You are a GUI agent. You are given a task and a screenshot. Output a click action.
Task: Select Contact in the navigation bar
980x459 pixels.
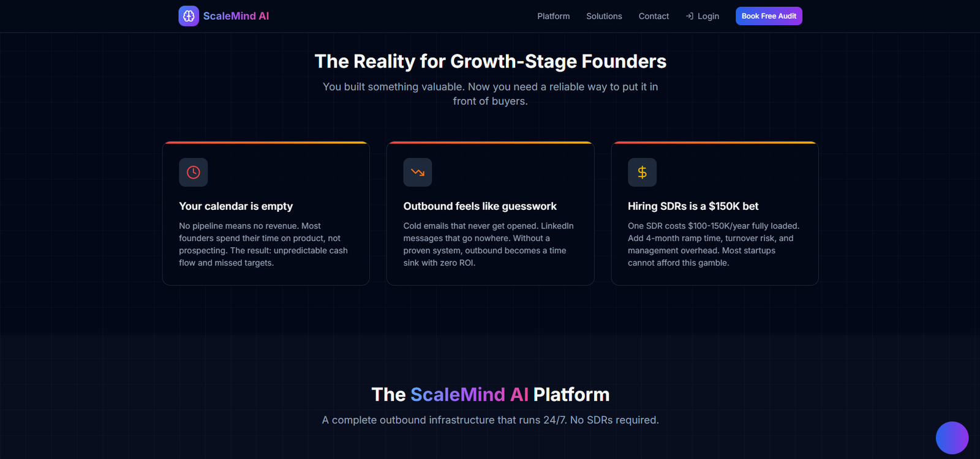click(654, 16)
